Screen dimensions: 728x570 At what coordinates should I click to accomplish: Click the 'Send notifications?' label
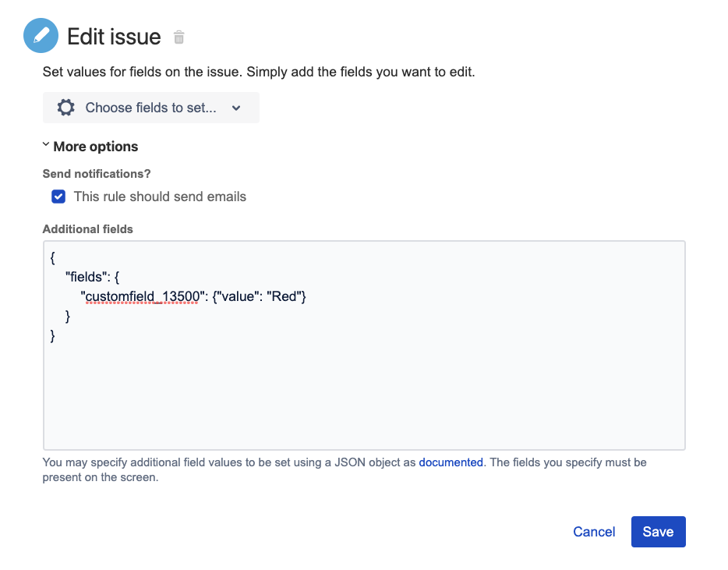[96, 173]
